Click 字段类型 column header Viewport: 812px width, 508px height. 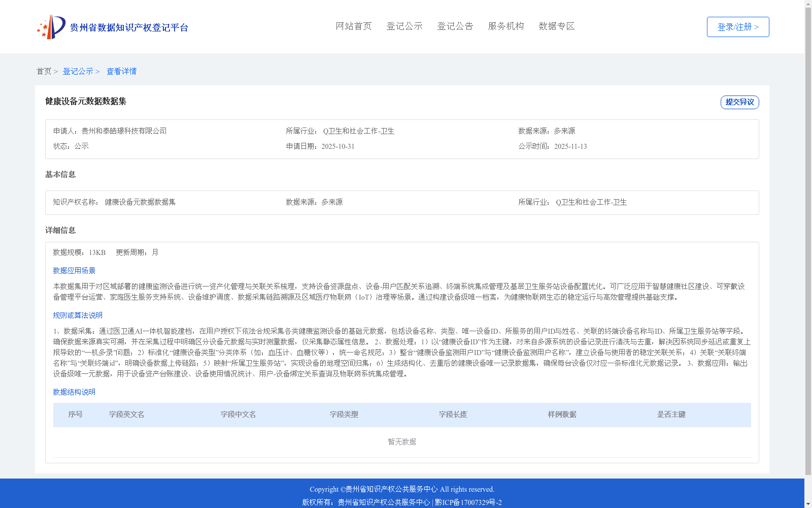344,415
